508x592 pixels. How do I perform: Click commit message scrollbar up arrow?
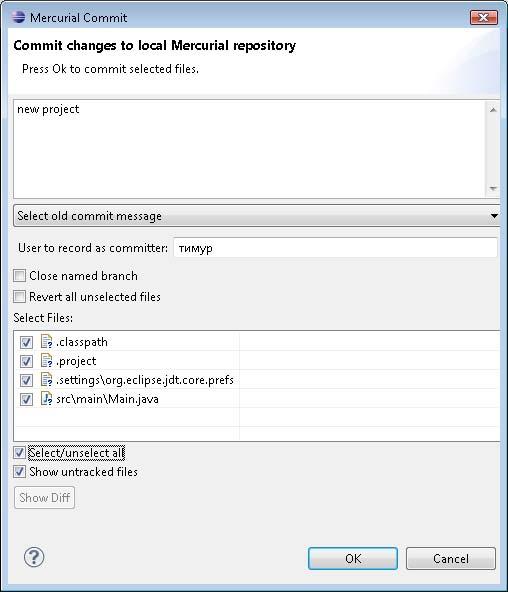(x=493, y=110)
